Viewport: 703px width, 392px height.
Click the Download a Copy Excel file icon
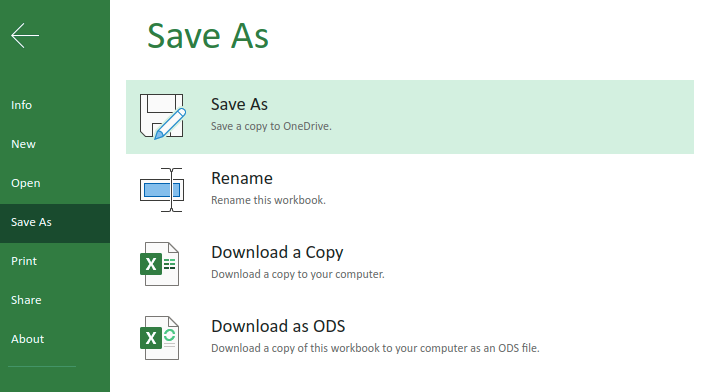(160, 264)
